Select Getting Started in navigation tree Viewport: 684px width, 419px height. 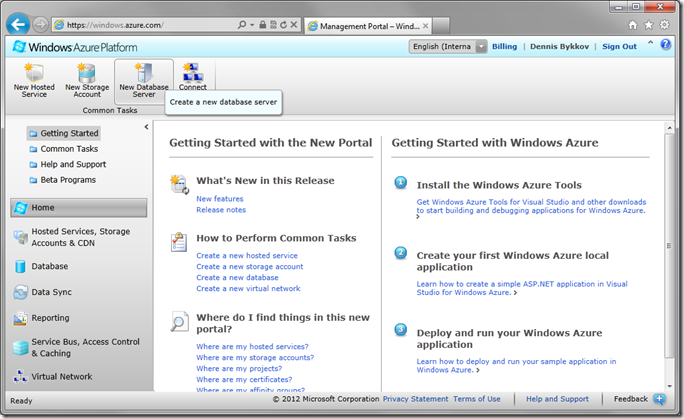[x=69, y=133]
